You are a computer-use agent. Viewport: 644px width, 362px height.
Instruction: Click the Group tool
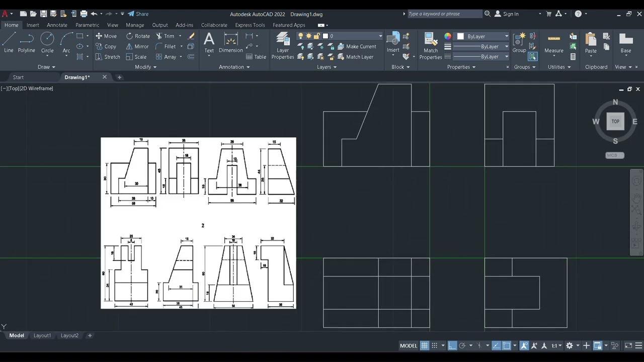(519, 43)
